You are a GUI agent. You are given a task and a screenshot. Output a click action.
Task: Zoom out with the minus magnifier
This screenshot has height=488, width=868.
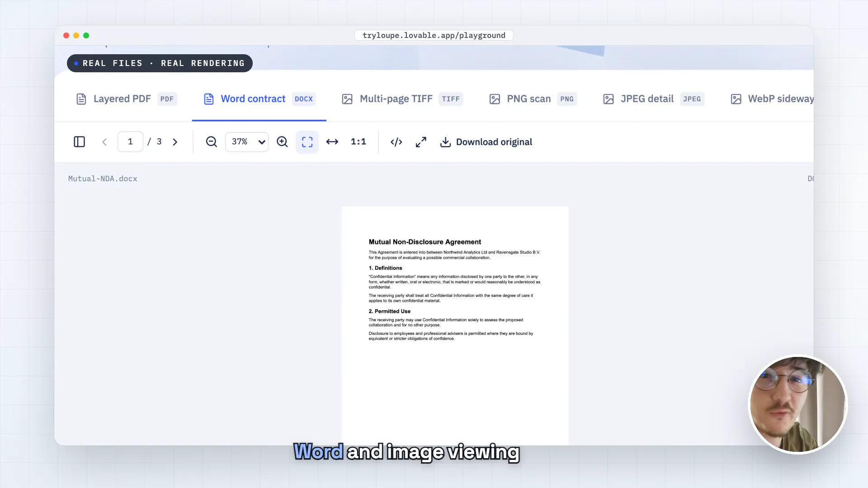click(211, 142)
